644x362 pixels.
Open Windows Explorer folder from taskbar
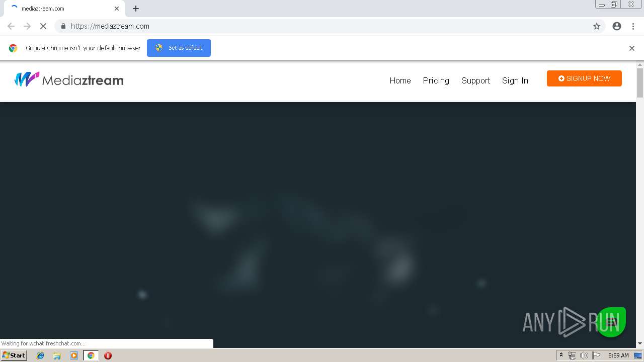57,355
